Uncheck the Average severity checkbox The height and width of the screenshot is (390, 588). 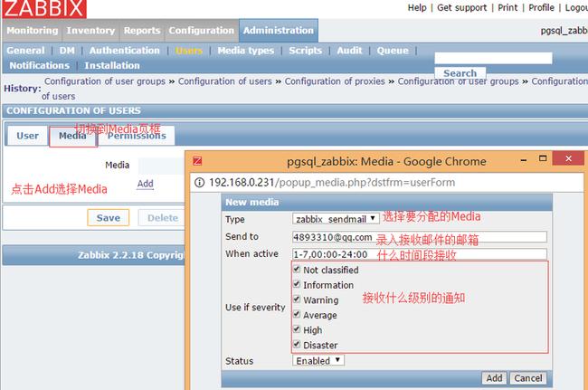(298, 315)
